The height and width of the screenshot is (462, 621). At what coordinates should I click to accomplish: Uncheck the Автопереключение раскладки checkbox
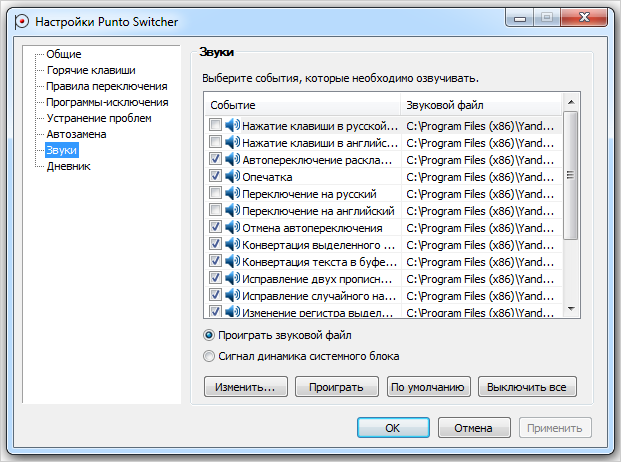pos(215,159)
